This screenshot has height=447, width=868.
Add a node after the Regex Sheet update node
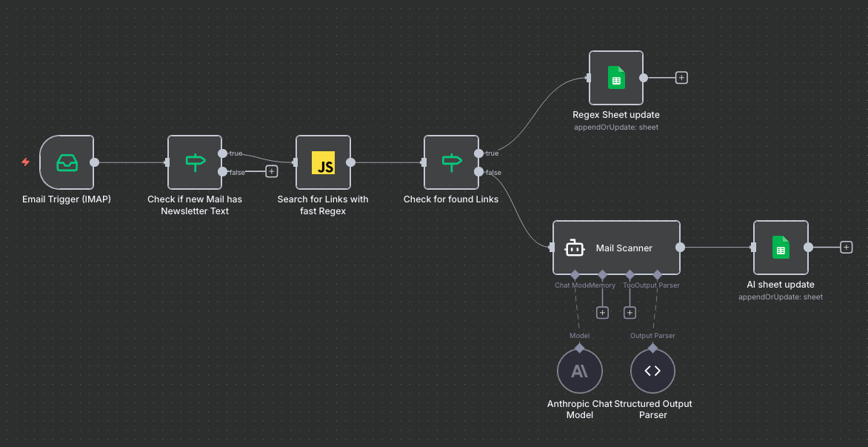tap(681, 77)
